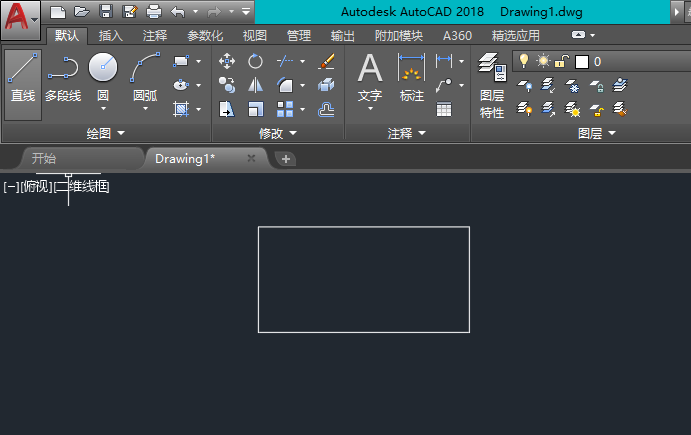Click the Save As icon

pos(130,12)
